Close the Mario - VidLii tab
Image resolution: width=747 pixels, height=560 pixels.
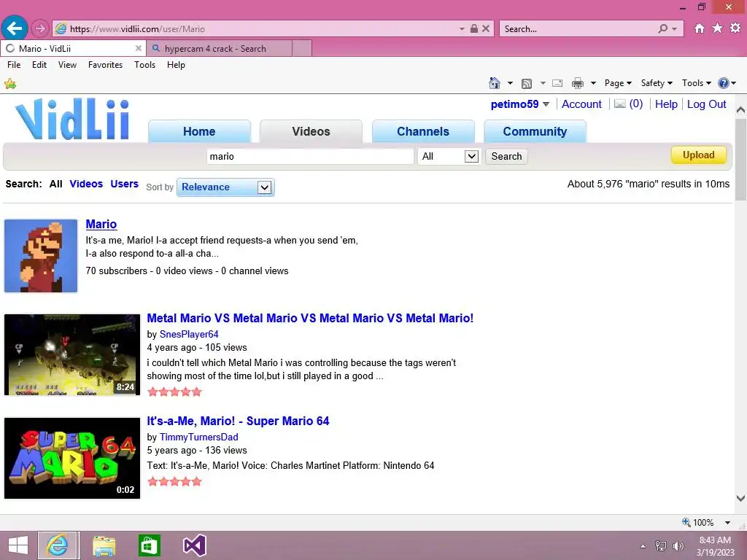[138, 48]
